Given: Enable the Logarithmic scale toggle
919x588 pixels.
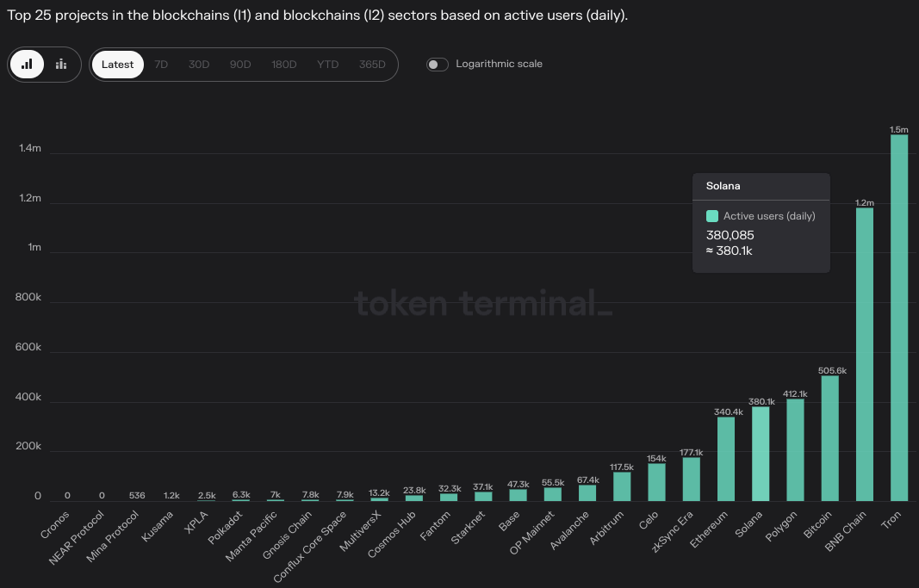Looking at the screenshot, I should coord(438,65).
